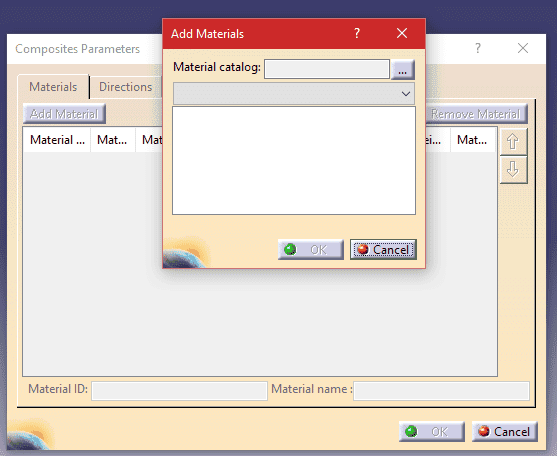Image resolution: width=557 pixels, height=456 pixels.
Task: Open the catalog browse ellipsis button
Action: click(402, 69)
